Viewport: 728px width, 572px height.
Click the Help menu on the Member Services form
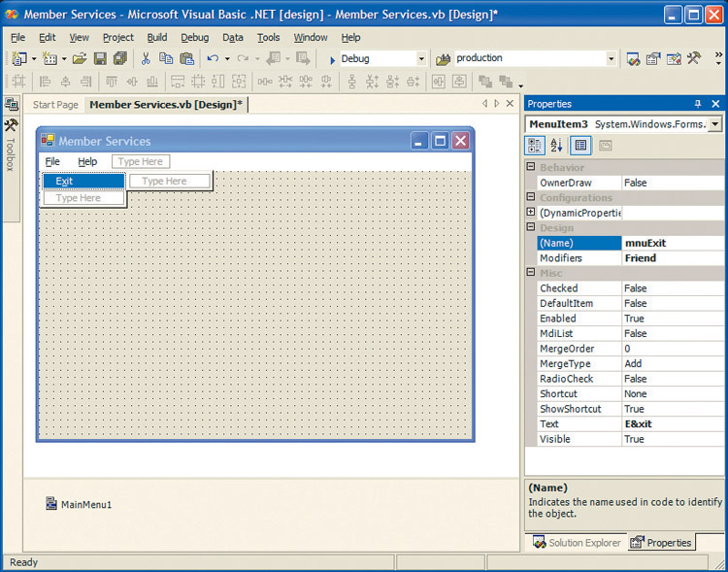coord(87,161)
